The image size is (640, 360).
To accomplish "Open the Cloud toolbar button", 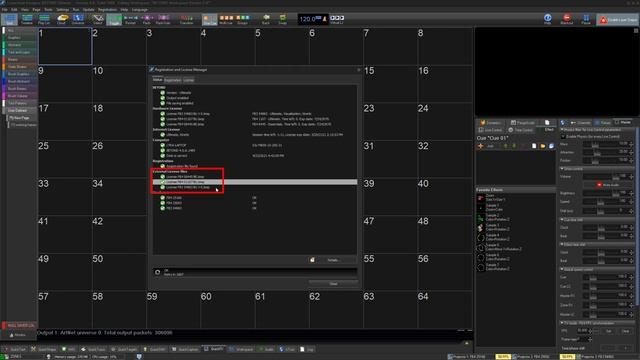I will [x=62, y=19].
